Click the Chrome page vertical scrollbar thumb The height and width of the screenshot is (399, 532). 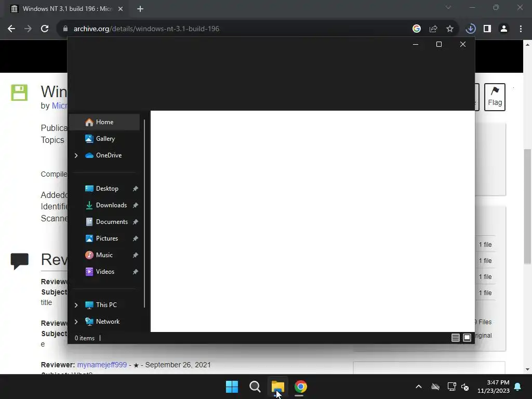coord(528,206)
